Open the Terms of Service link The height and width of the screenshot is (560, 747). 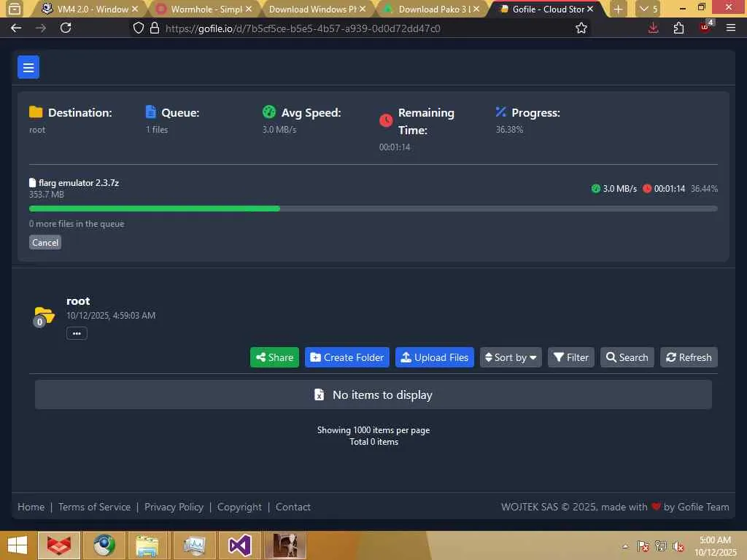pyautogui.click(x=94, y=507)
